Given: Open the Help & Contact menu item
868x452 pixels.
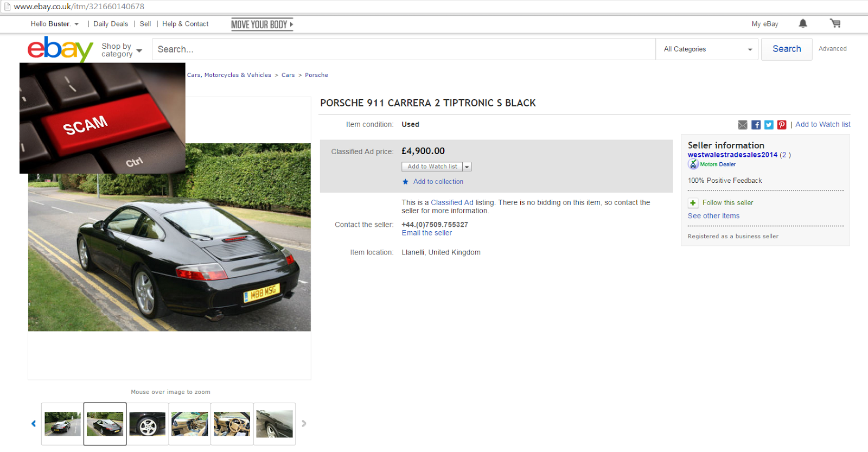Looking at the screenshot, I should [x=185, y=24].
